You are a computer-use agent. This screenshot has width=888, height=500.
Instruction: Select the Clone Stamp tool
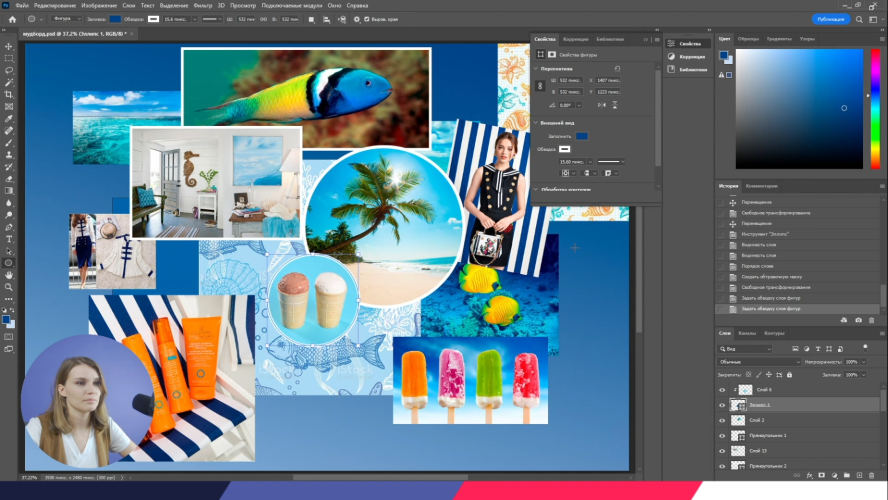(x=8, y=155)
